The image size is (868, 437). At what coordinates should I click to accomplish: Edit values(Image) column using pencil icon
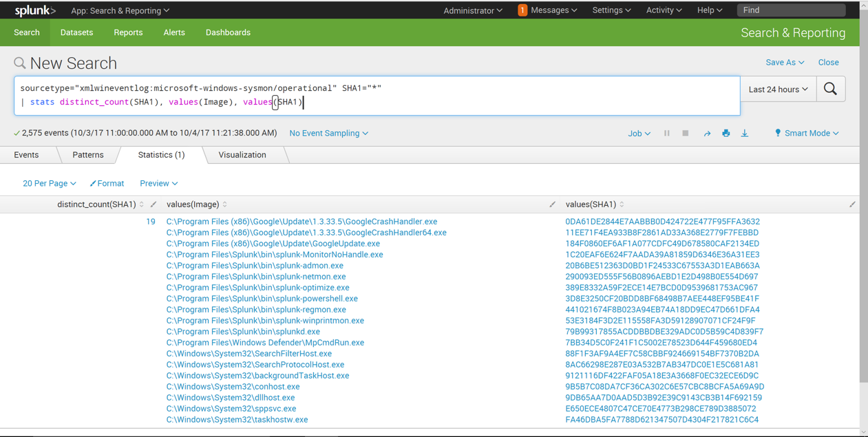pyautogui.click(x=552, y=204)
